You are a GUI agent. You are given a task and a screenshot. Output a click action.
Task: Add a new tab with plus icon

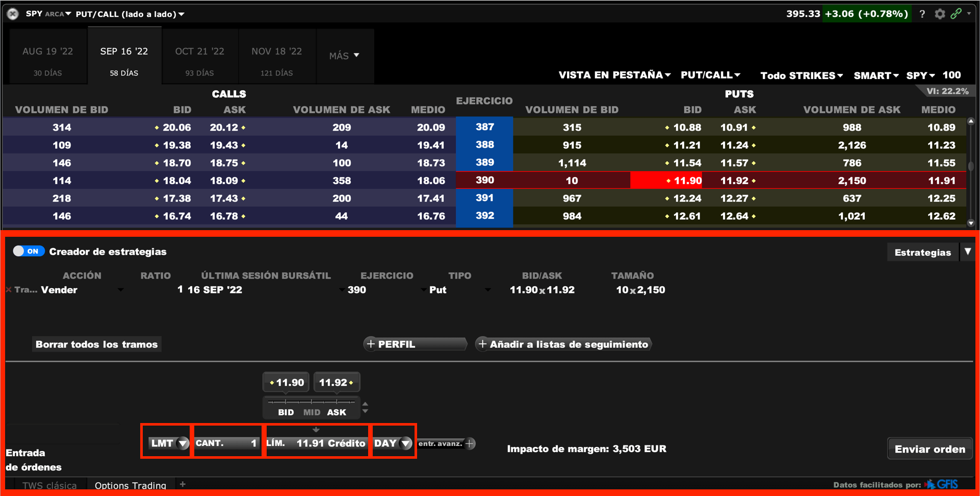tap(183, 484)
